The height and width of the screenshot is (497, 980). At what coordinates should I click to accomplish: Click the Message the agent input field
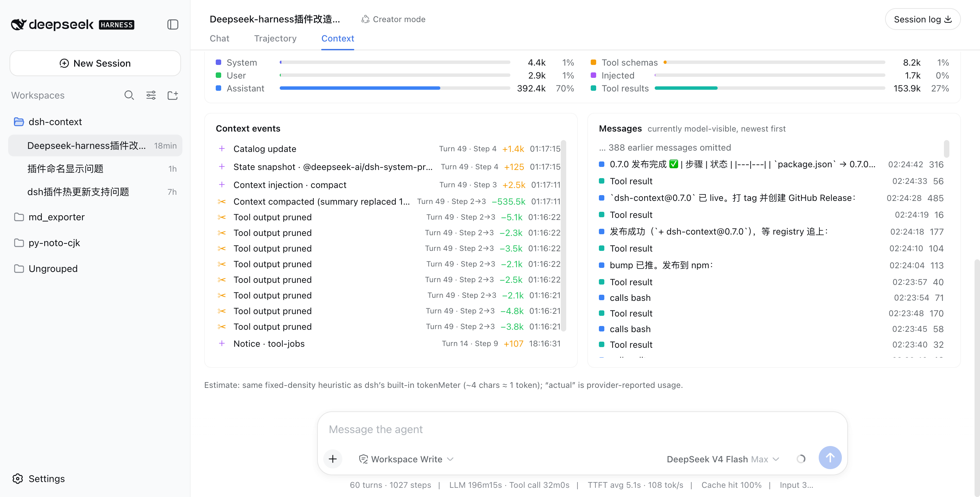582,429
